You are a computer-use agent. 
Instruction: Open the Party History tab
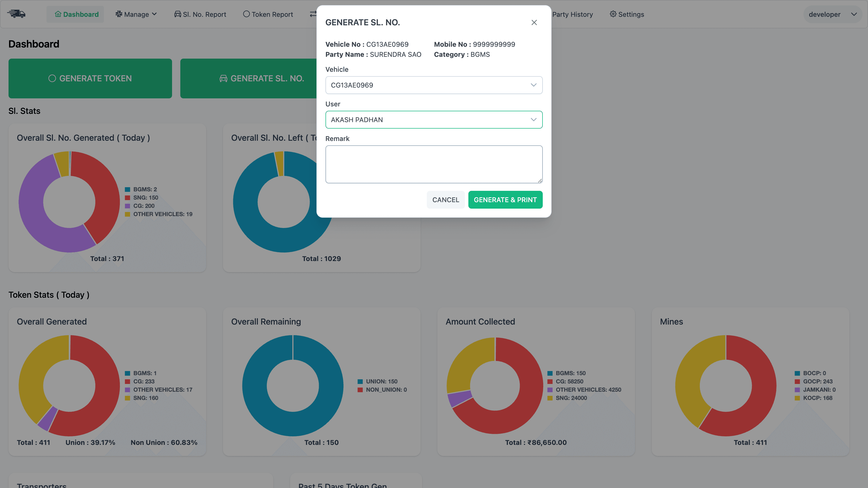point(572,14)
